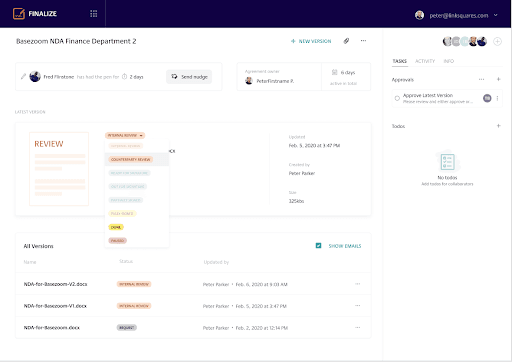512x362 pixels.
Task: Open more options for NDA-for-Basezoom-V1.docx
Action: pyautogui.click(x=358, y=305)
